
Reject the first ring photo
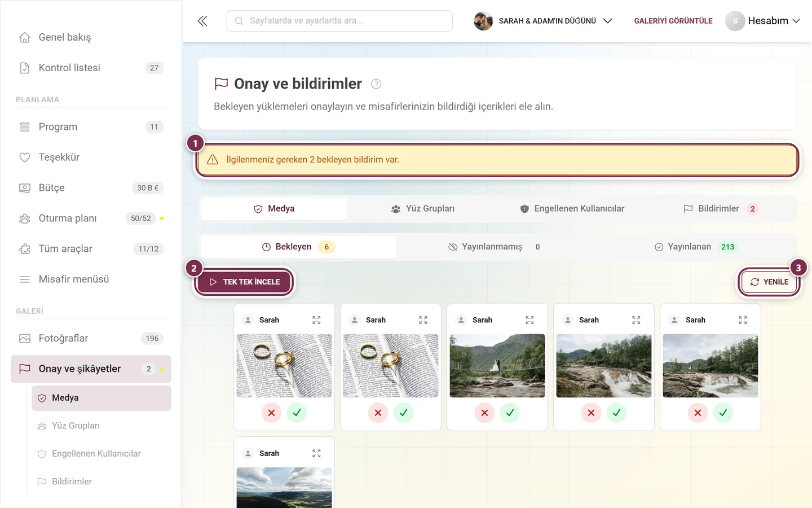pyautogui.click(x=271, y=413)
